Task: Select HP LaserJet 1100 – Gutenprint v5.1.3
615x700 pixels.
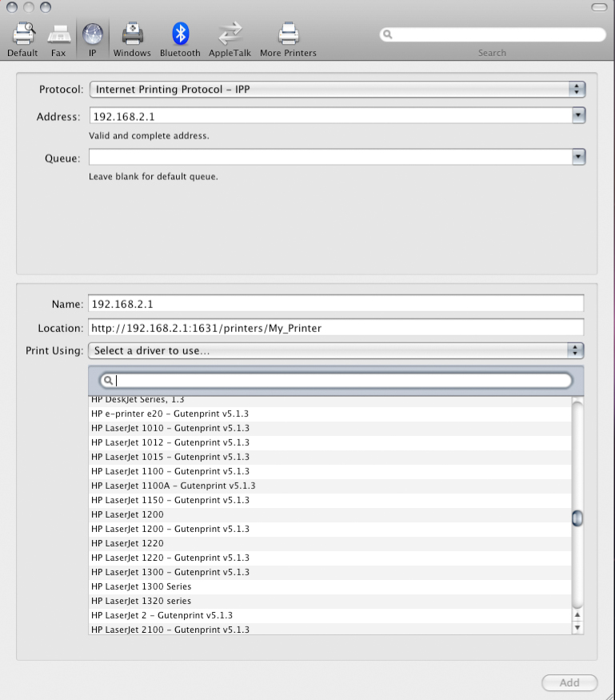Action: (x=329, y=471)
